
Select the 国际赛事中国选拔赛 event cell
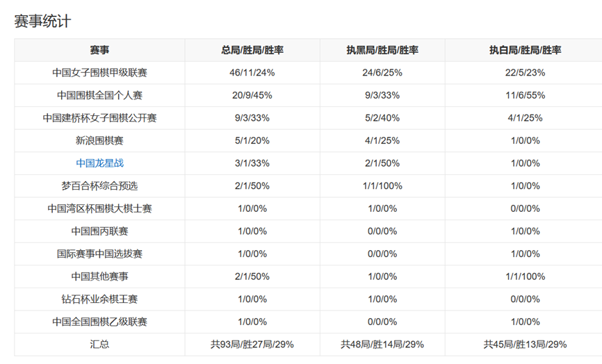pyautogui.click(x=99, y=254)
